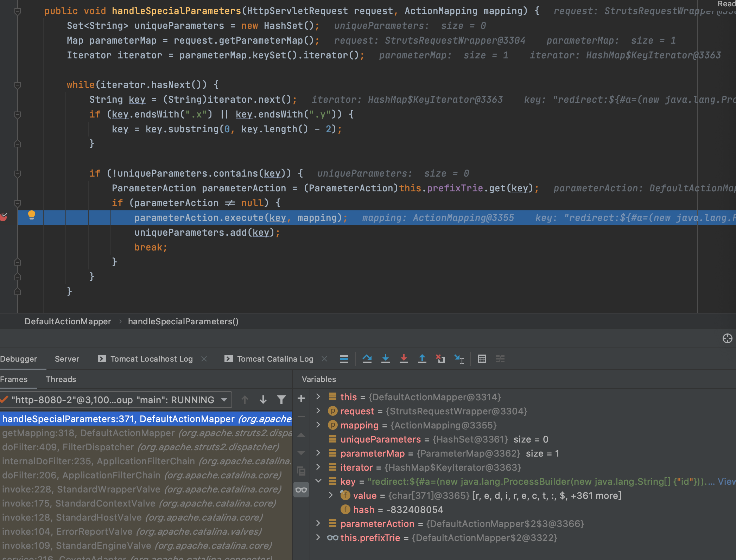Click Show Execution Point icon
This screenshot has height=560, width=736.
344,359
